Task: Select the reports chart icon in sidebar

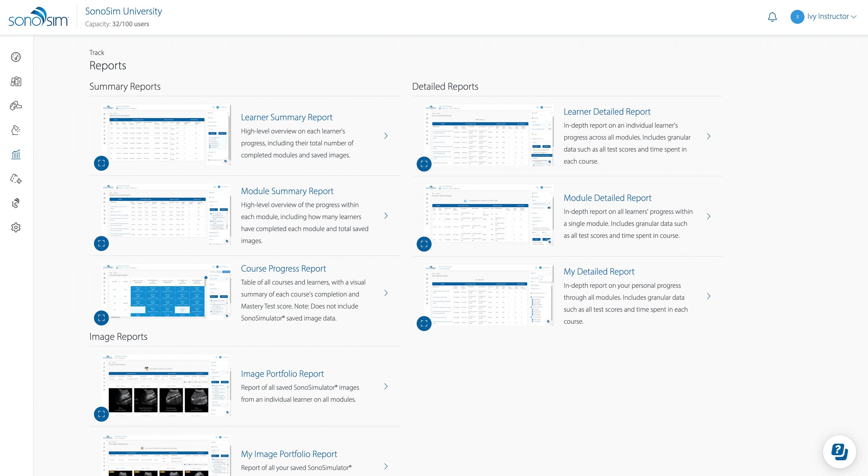Action: tap(16, 154)
